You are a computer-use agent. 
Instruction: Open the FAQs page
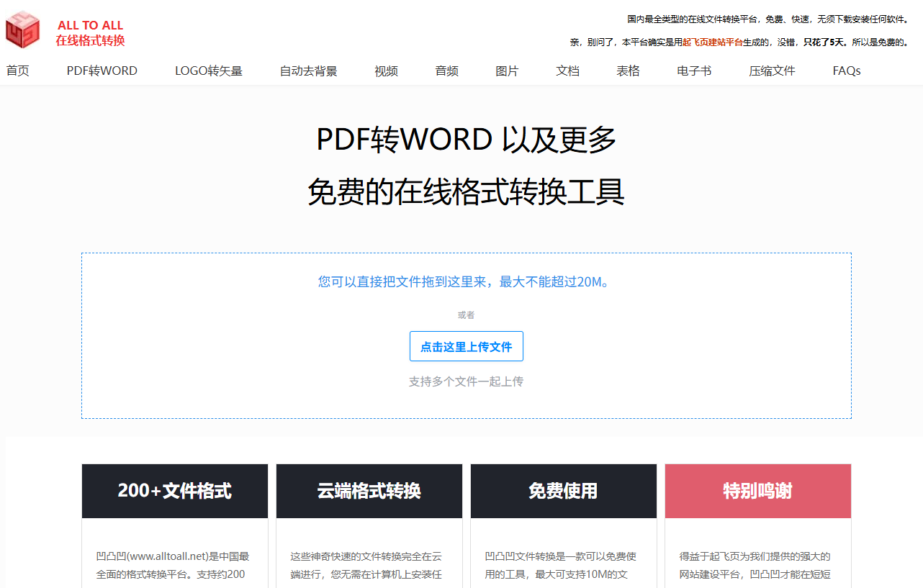846,71
